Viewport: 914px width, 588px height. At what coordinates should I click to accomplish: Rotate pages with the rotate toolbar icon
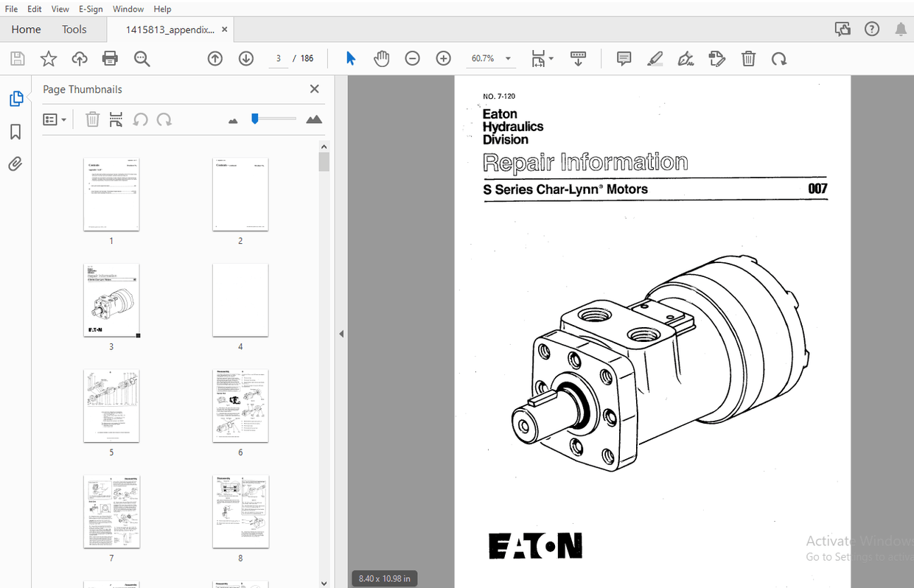tap(779, 58)
